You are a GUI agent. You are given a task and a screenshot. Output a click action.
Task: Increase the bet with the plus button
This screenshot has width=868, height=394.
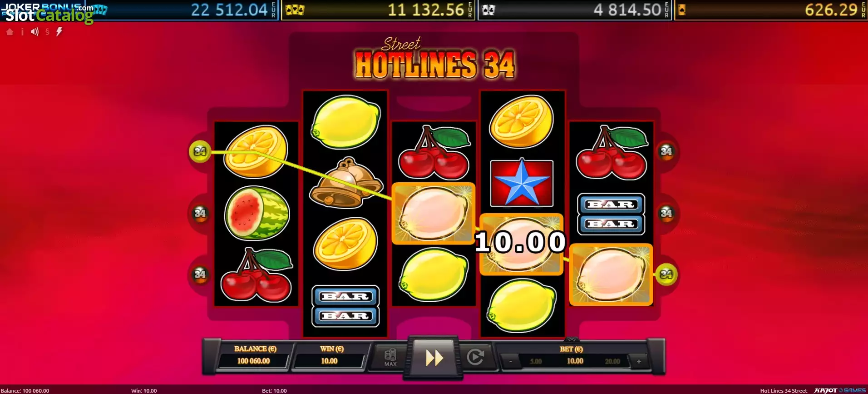coord(639,362)
